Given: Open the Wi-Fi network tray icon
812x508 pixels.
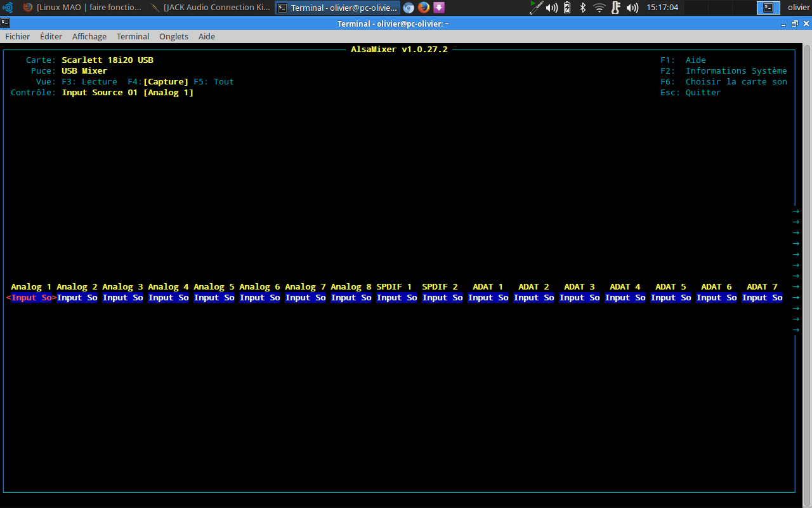Looking at the screenshot, I should click(x=599, y=8).
